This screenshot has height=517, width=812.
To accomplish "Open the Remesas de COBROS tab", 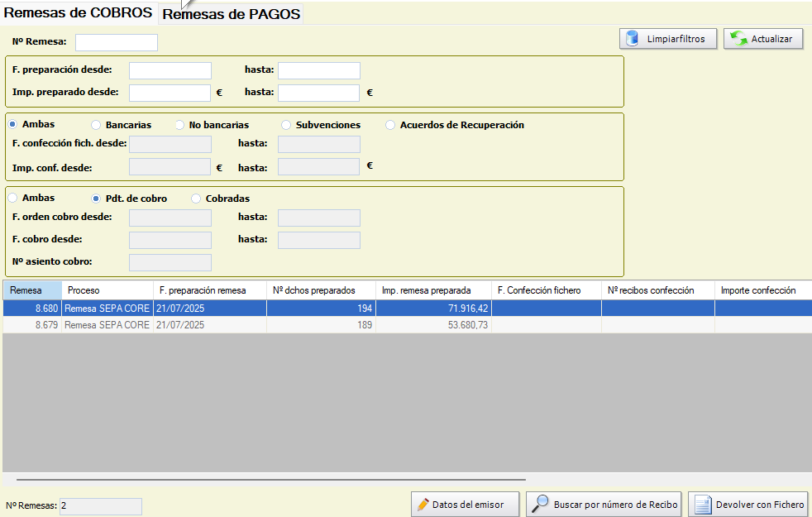I will point(79,13).
